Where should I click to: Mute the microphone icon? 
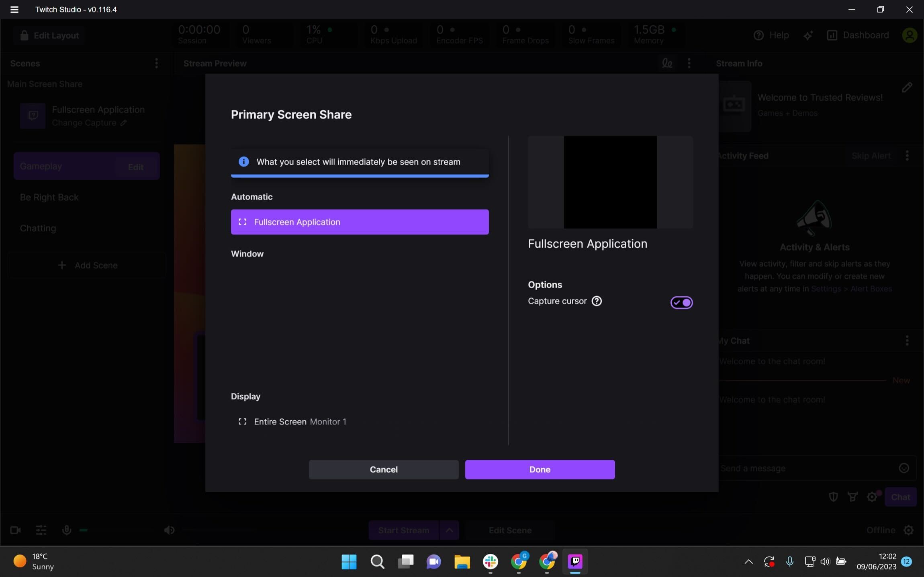tap(67, 530)
